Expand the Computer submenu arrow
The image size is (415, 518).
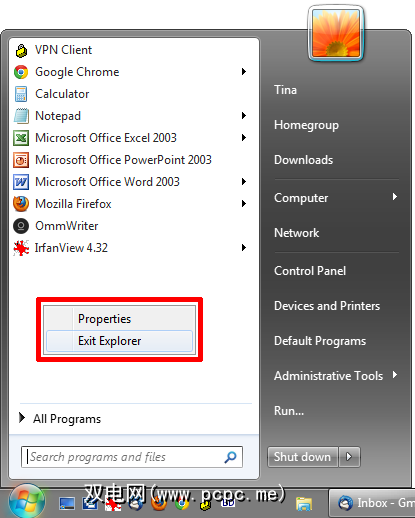point(395,197)
